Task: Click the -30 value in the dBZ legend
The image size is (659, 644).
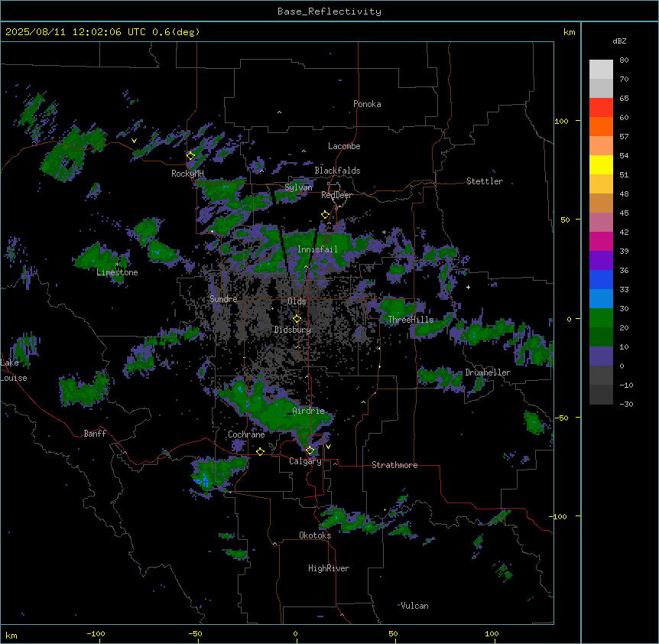Action: [x=626, y=404]
